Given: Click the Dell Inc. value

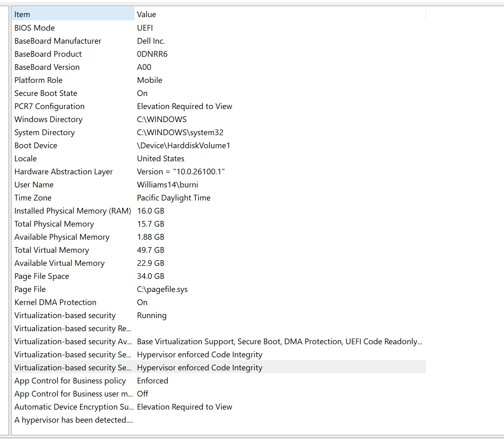Looking at the screenshot, I should pos(151,41).
